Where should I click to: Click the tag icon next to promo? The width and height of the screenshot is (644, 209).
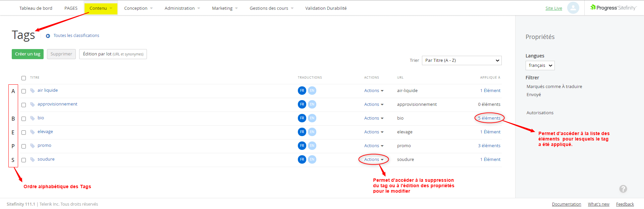[x=33, y=146]
